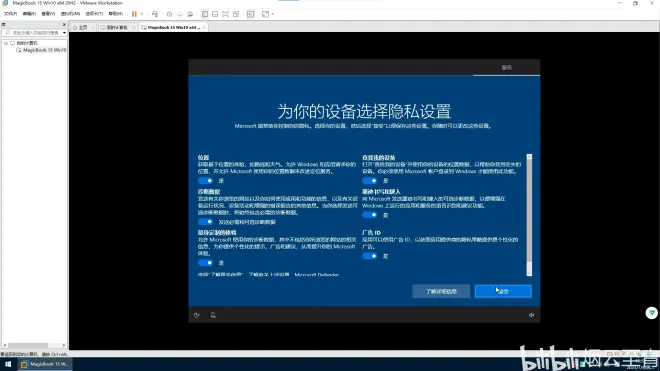Image resolution: width=660 pixels, height=371 pixels.
Task: Toggle the thumbnail bar view icon
Action: pyautogui.click(x=215, y=14)
